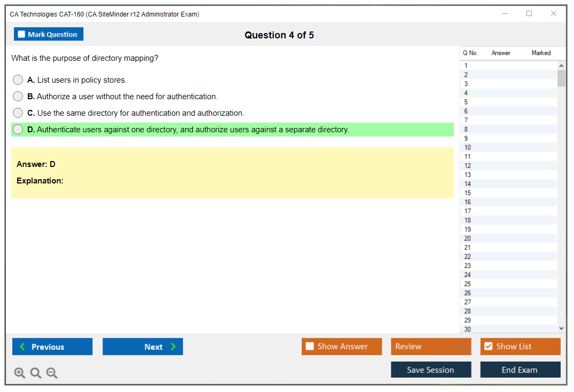Choose answer D about separate directories

18,130
